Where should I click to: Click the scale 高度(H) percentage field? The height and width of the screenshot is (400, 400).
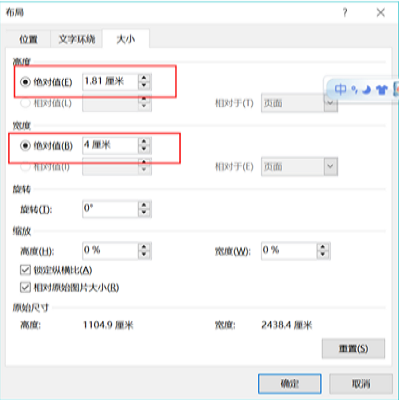[110, 251]
